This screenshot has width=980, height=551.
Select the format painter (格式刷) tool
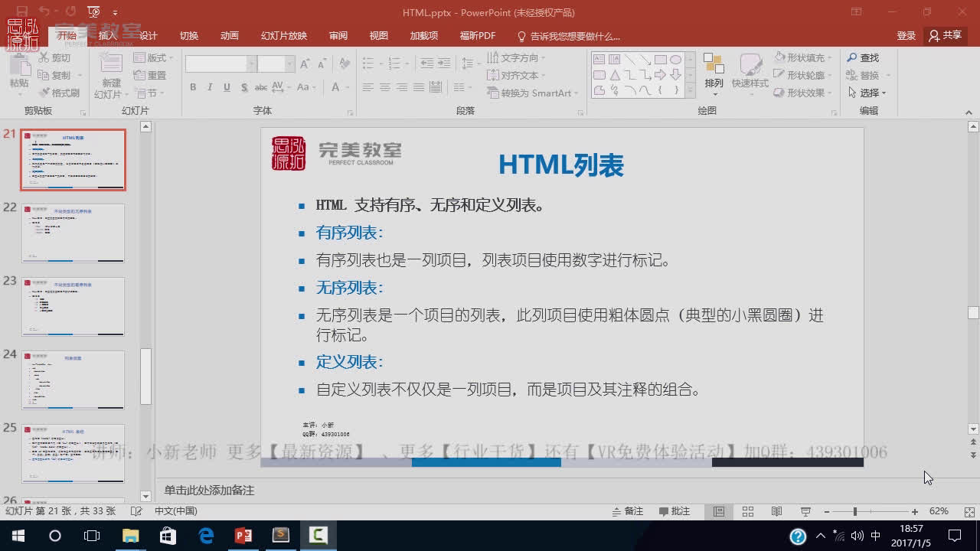[60, 92]
